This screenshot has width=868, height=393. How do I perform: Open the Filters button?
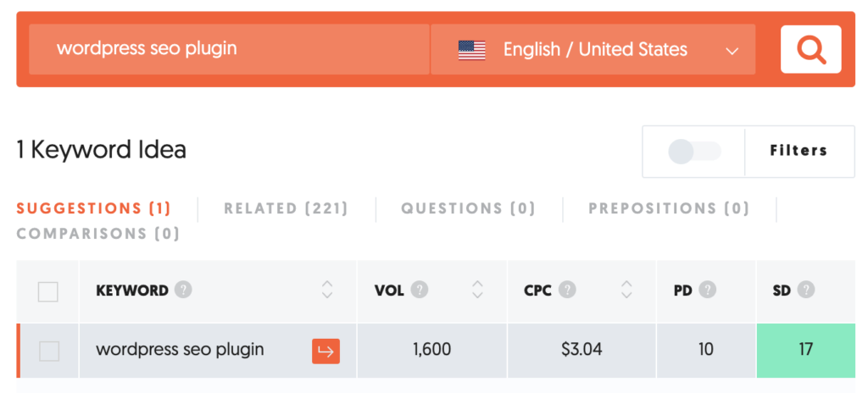point(798,151)
